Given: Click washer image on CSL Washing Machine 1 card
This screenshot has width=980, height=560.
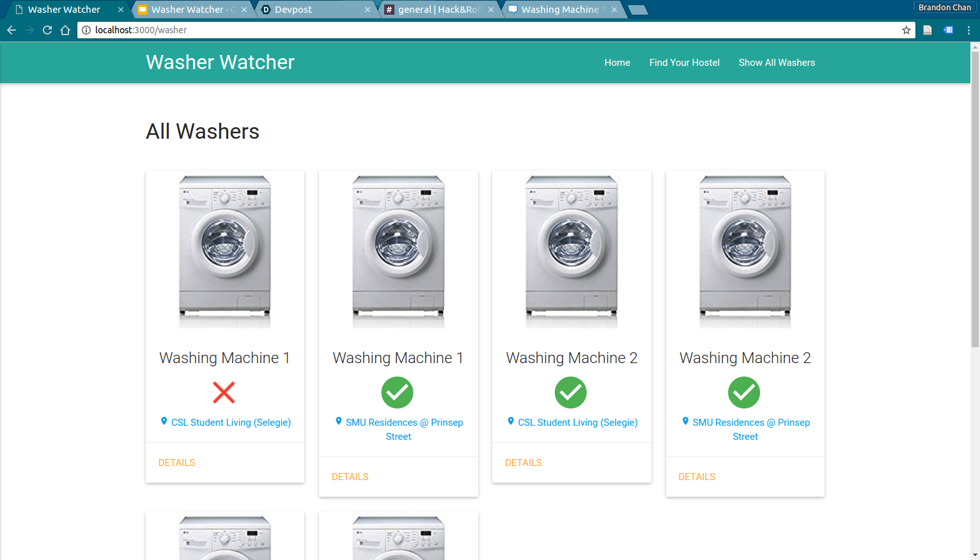Looking at the screenshot, I should tap(225, 251).
